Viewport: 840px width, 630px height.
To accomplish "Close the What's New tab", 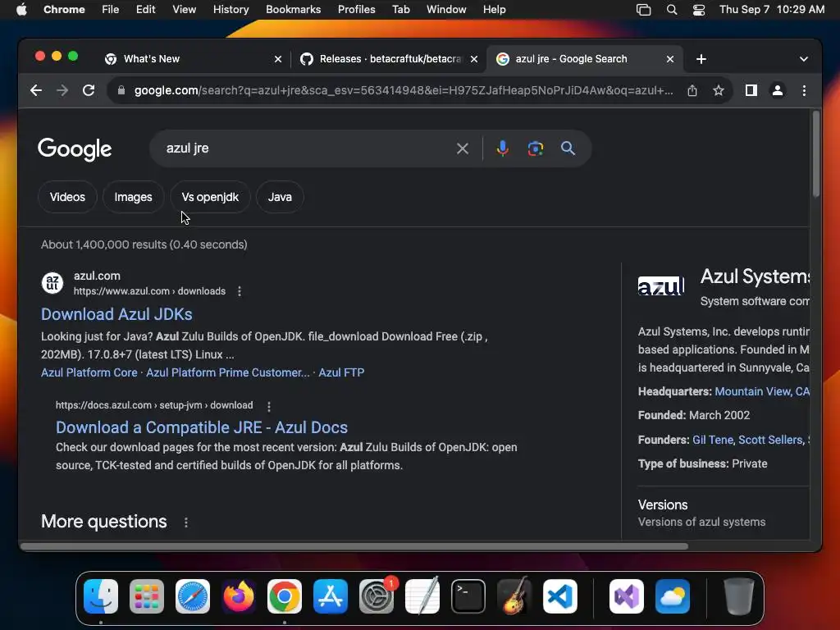I will tap(278, 59).
